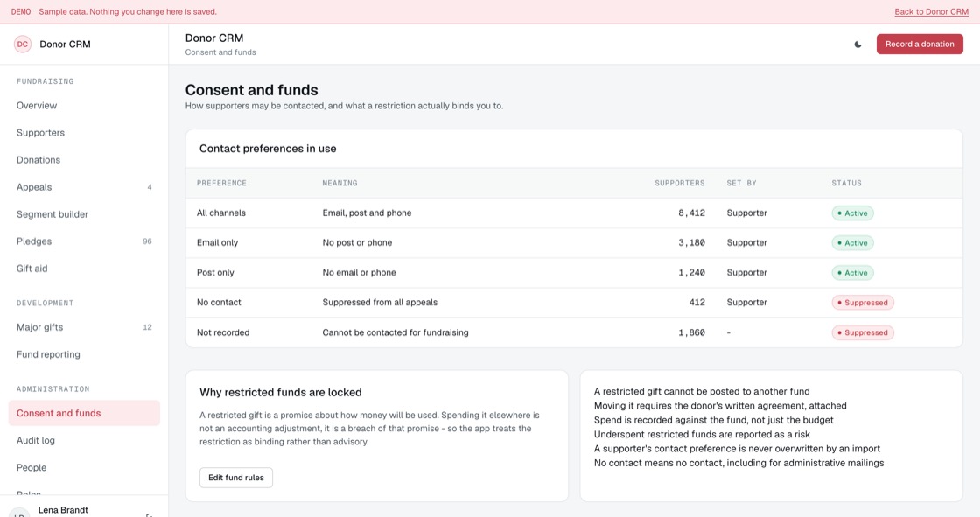Screen dimensions: 980x517
Task: Click the Active badge for Email only
Action: [x=852, y=243]
